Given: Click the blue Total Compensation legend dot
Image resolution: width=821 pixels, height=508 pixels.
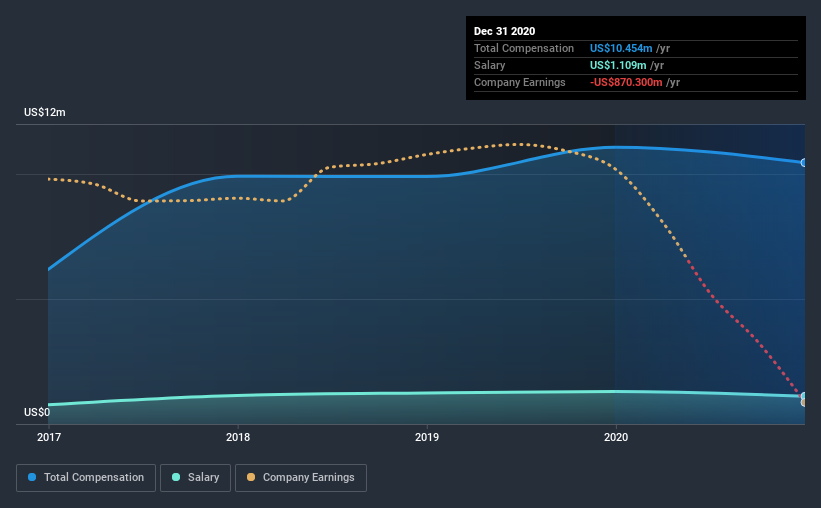Looking at the screenshot, I should point(32,477).
